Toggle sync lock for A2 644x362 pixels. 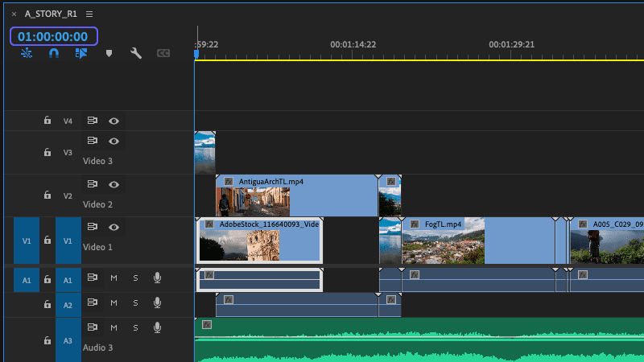(93, 302)
